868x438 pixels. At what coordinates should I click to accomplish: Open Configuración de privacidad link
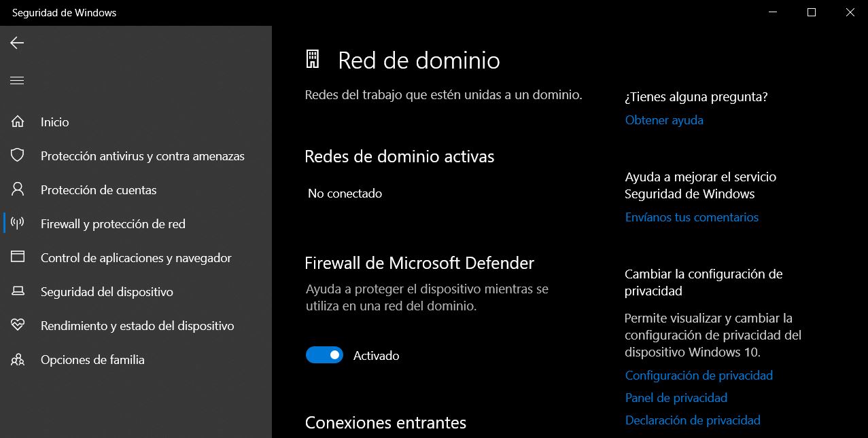699,376
